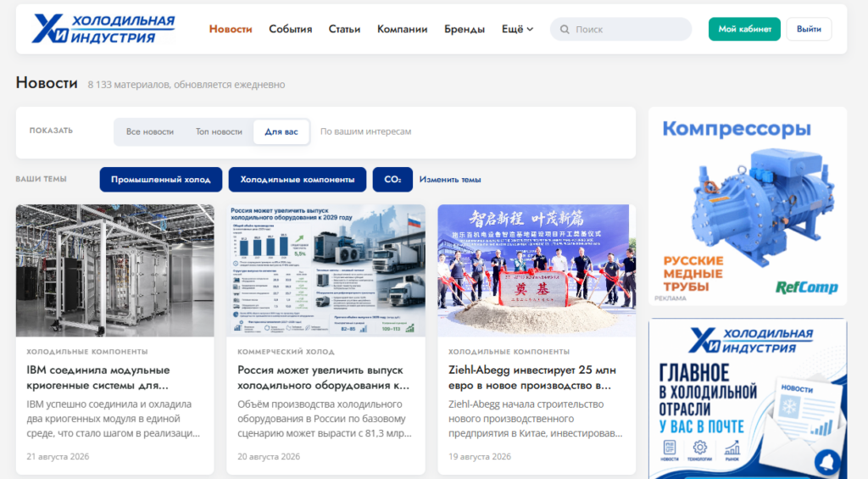Toggle the CO₂ topic chip
Screen dimensions: 868x479
392,180
